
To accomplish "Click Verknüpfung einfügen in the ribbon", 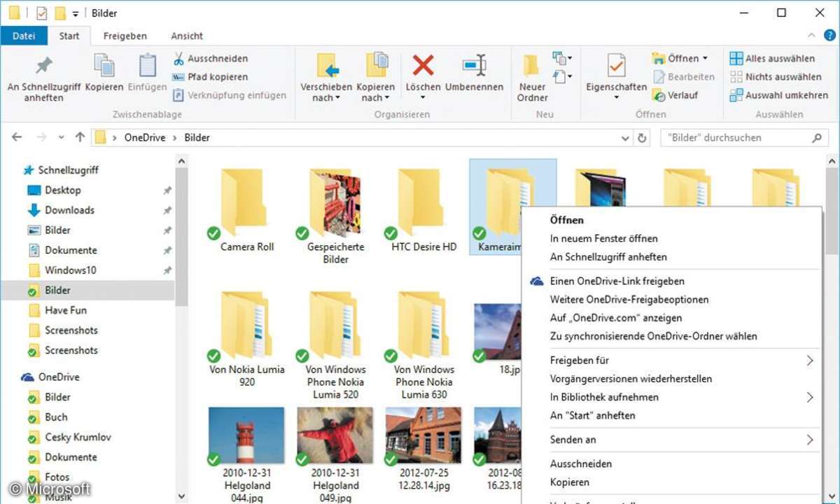I will 230,95.
